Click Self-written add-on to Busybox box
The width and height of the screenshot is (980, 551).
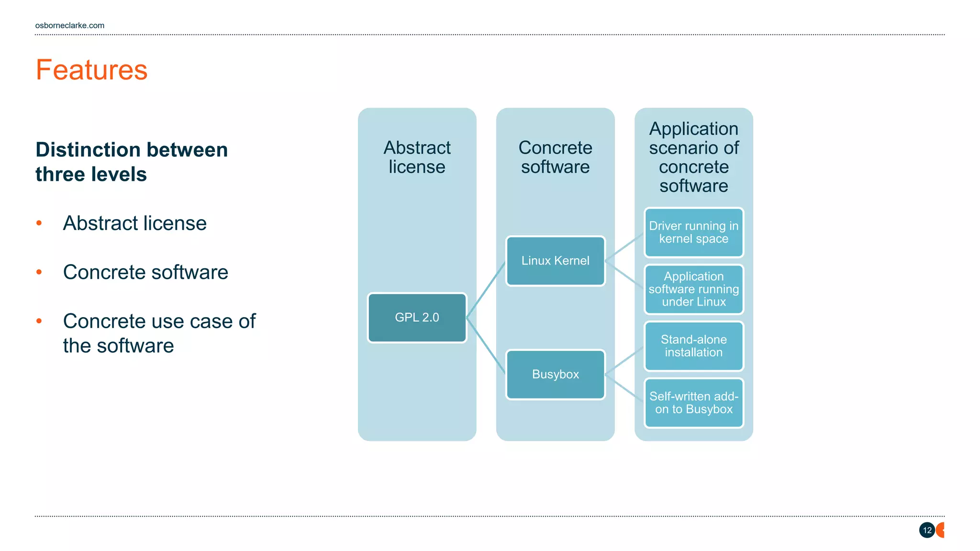pos(693,403)
